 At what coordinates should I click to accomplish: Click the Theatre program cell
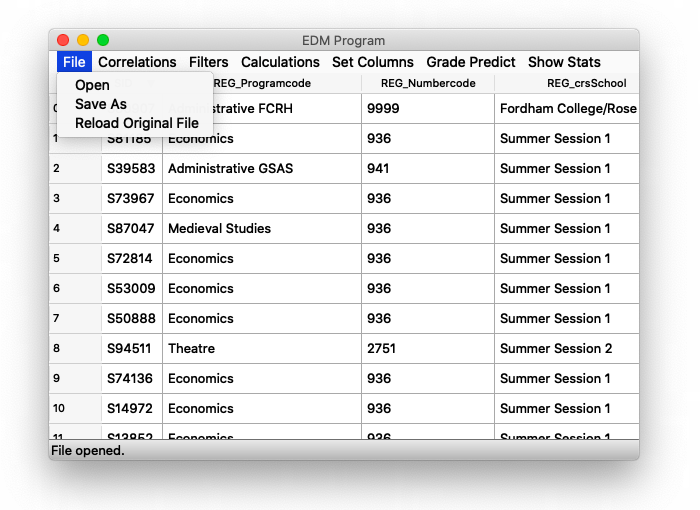click(192, 349)
